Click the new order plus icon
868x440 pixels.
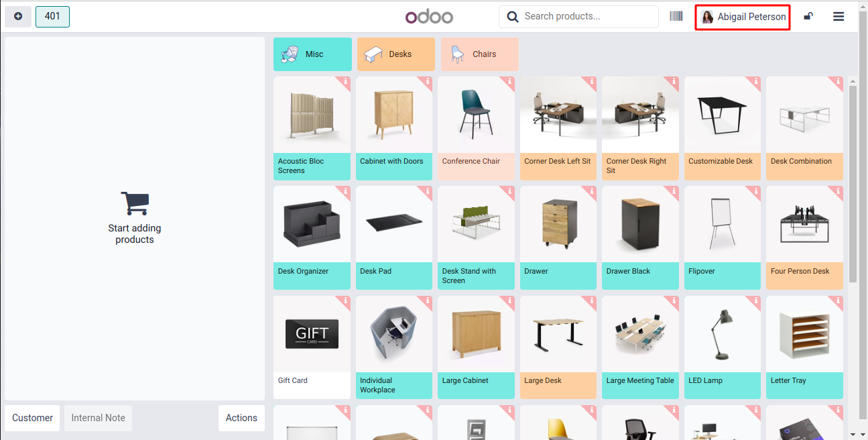(x=18, y=17)
